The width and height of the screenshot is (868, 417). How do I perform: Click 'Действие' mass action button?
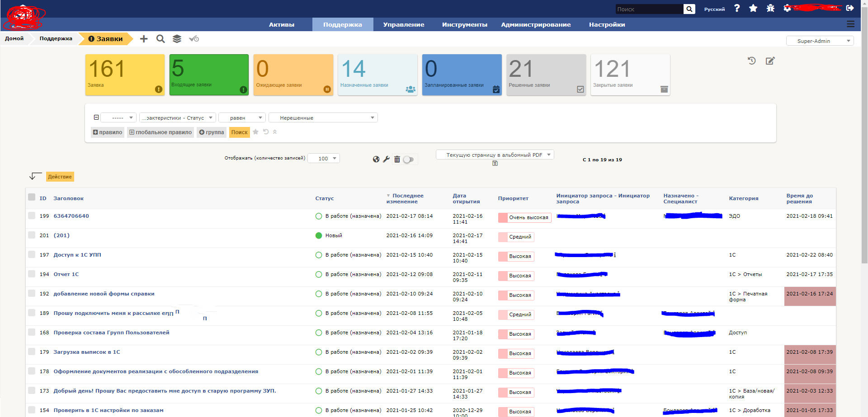(60, 177)
